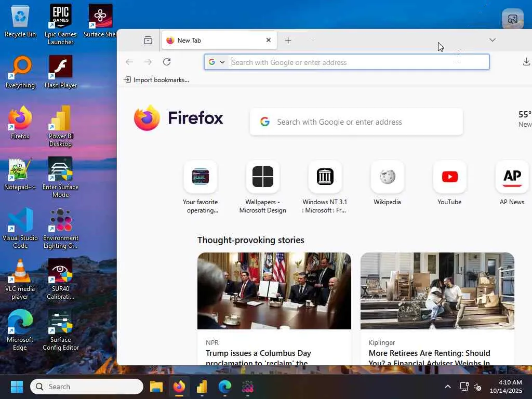The height and width of the screenshot is (399, 532).
Task: Click More Retirees Are Renting headline
Action: coord(429,357)
